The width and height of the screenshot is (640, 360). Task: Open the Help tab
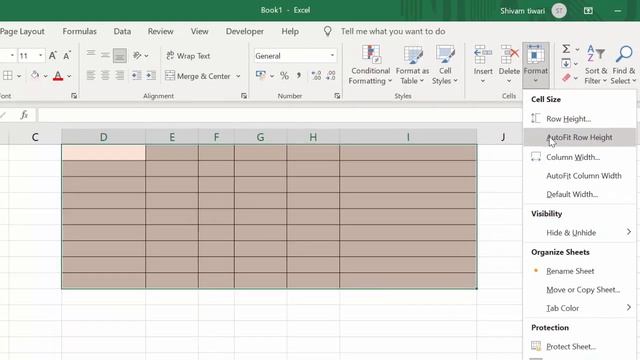pos(290,31)
